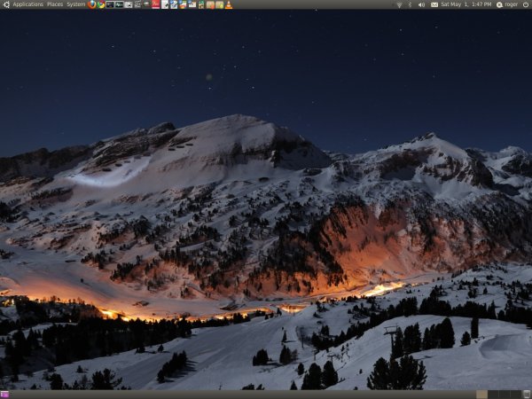Image resolution: width=532 pixels, height=399 pixels.
Task: Open the mail envelope indicator
Action: (x=434, y=4)
